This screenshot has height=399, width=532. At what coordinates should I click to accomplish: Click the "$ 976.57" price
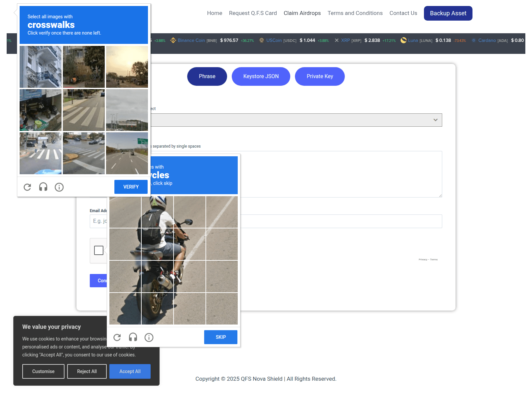(229, 40)
